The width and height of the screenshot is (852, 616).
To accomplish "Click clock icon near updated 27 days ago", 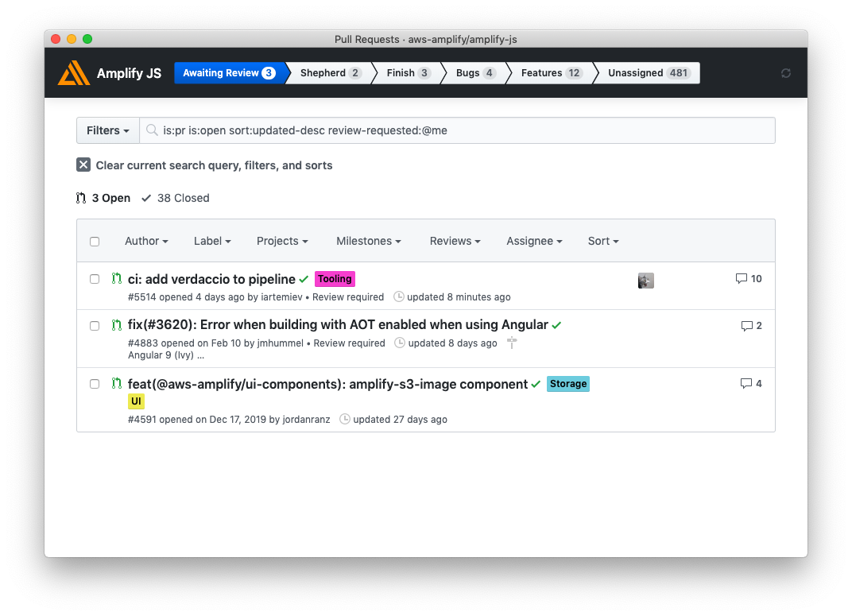I will (x=344, y=419).
